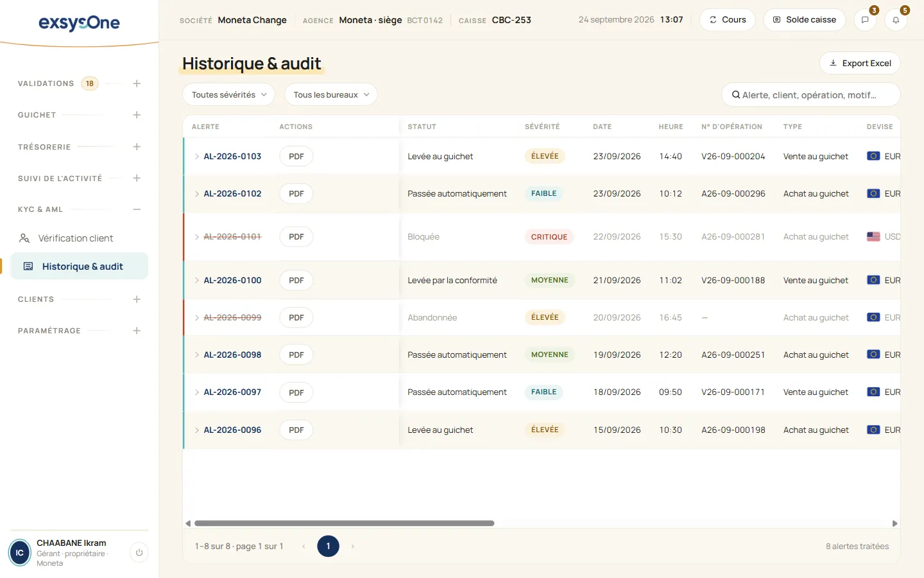Go to the previous page arrow
The height and width of the screenshot is (578, 924).
point(304,547)
